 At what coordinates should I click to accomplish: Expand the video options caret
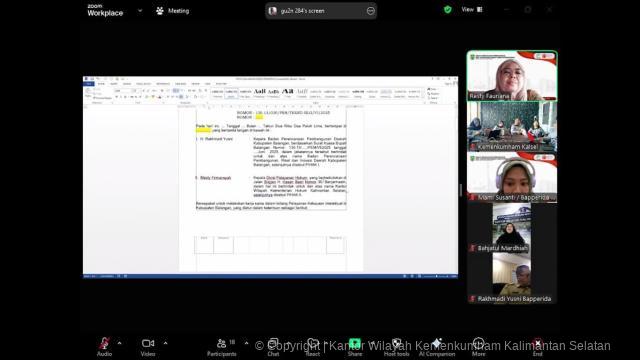point(165,343)
